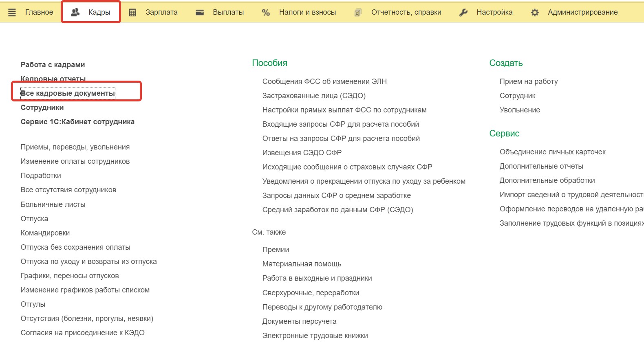Open Работа в выходные и праздники
This screenshot has width=644, height=347.
click(x=317, y=278)
